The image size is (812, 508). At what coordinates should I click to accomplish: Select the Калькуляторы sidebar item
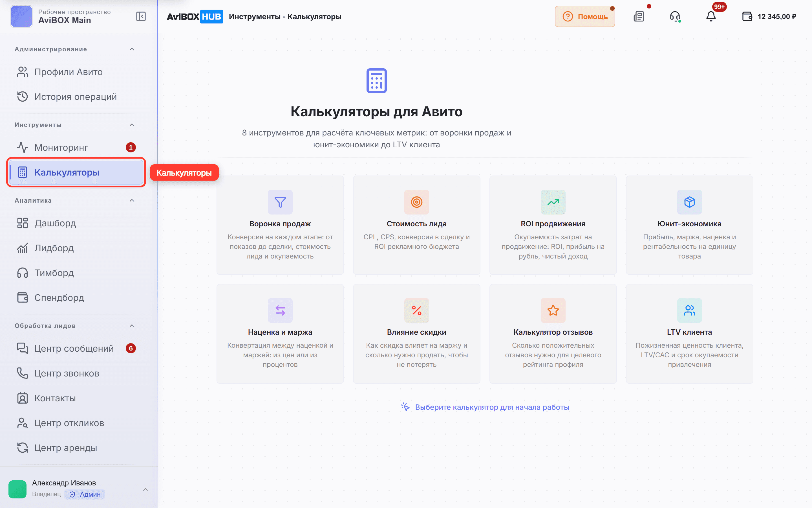point(76,172)
